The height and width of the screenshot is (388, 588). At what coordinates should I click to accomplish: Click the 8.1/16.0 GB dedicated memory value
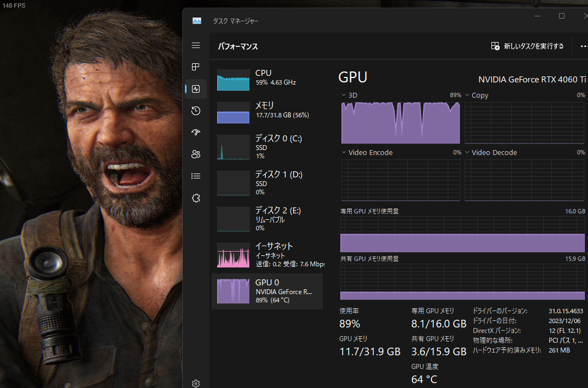click(439, 324)
